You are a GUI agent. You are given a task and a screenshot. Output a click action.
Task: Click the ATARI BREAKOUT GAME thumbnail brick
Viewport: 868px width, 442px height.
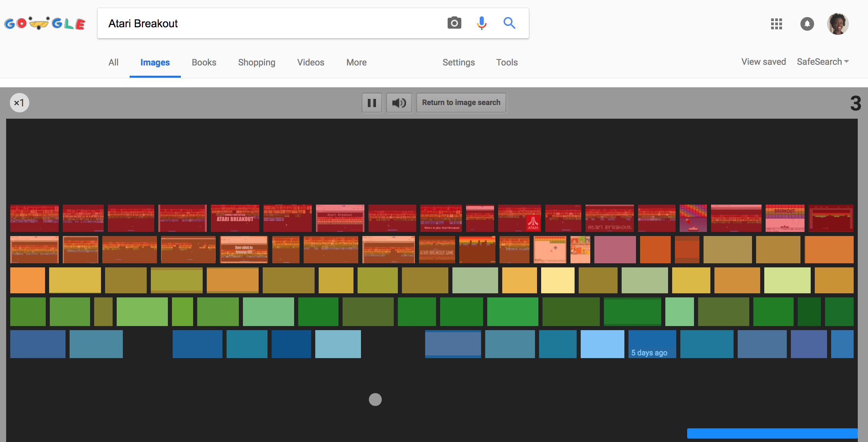[x=437, y=250]
